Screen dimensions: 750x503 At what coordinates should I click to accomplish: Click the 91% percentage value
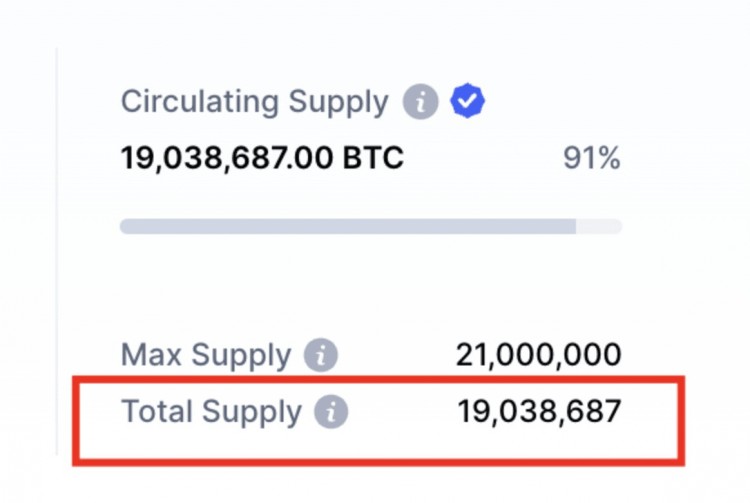click(x=590, y=158)
